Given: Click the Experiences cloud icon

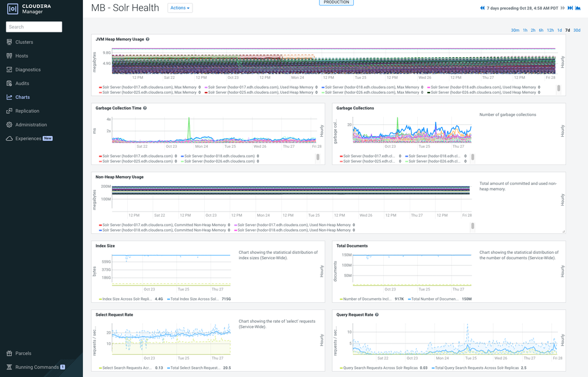Looking at the screenshot, I should [9, 138].
